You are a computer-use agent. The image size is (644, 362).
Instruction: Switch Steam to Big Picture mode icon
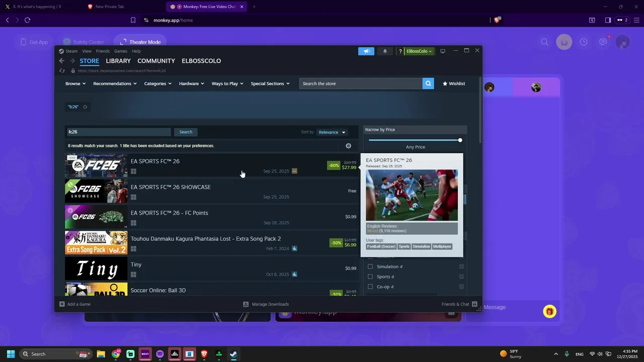443,51
